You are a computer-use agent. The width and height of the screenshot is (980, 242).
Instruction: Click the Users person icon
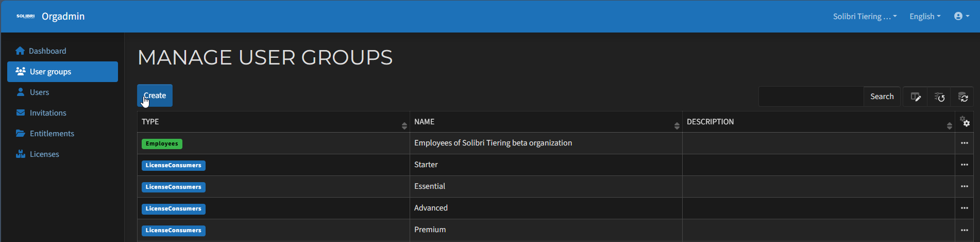coord(21,92)
